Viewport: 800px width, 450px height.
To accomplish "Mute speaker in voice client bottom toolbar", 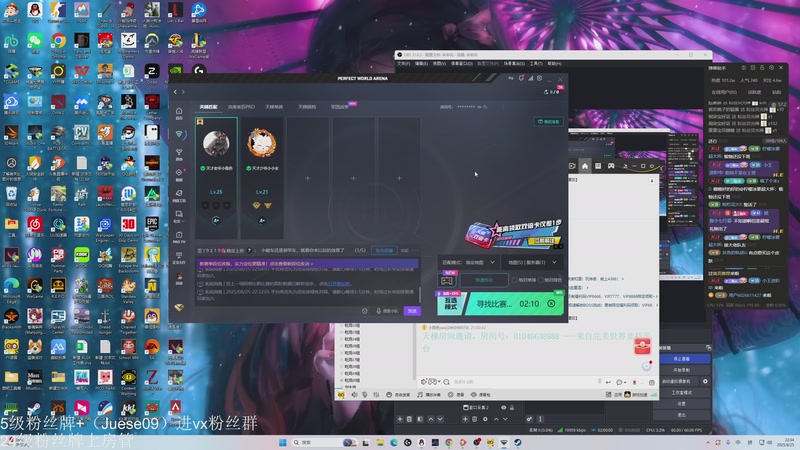I will (x=354, y=394).
